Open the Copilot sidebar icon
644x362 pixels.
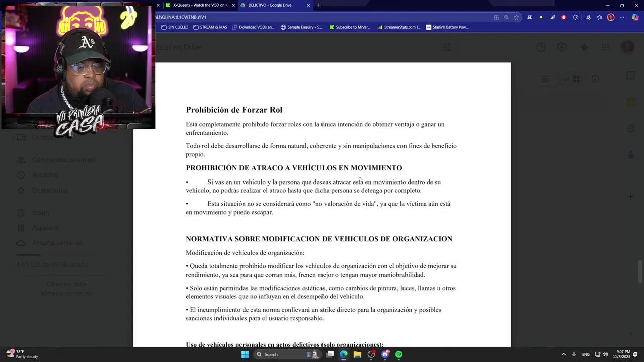(635, 17)
